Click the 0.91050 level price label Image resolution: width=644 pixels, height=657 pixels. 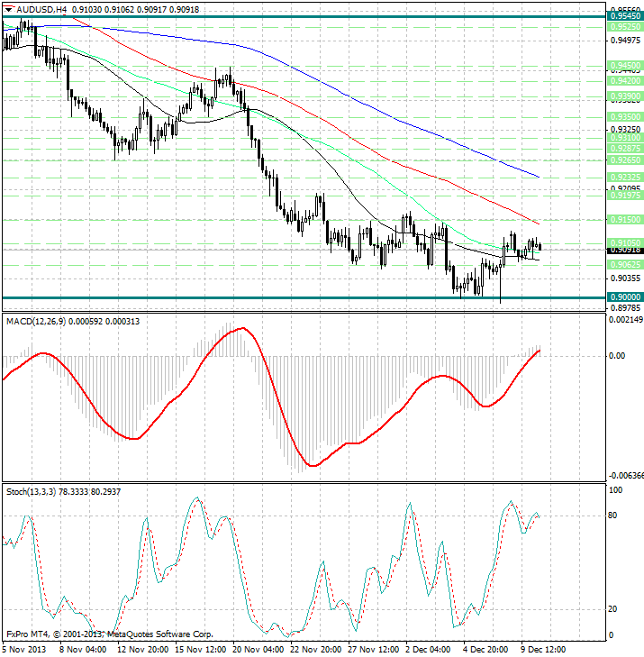(625, 243)
